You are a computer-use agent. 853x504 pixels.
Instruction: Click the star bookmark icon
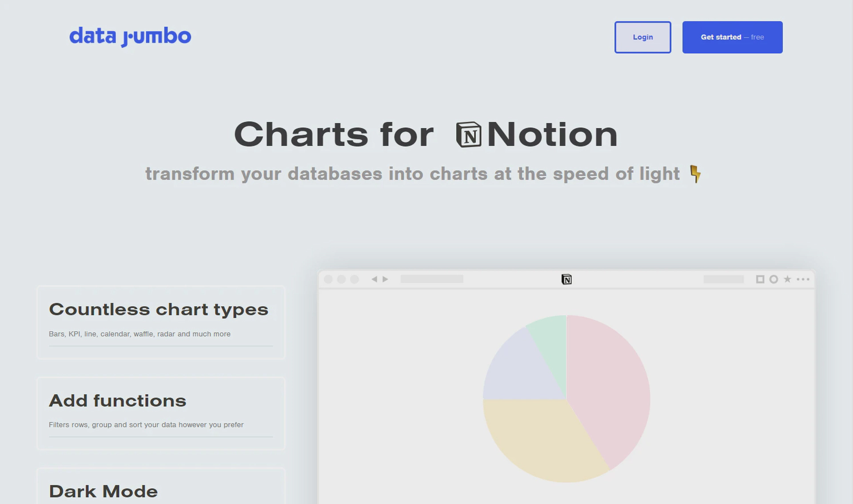(x=787, y=279)
